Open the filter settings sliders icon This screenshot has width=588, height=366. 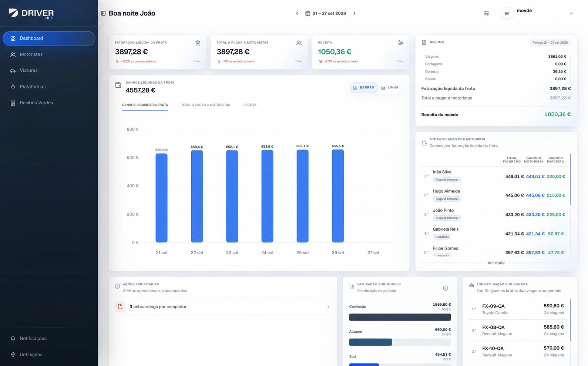[x=486, y=13]
